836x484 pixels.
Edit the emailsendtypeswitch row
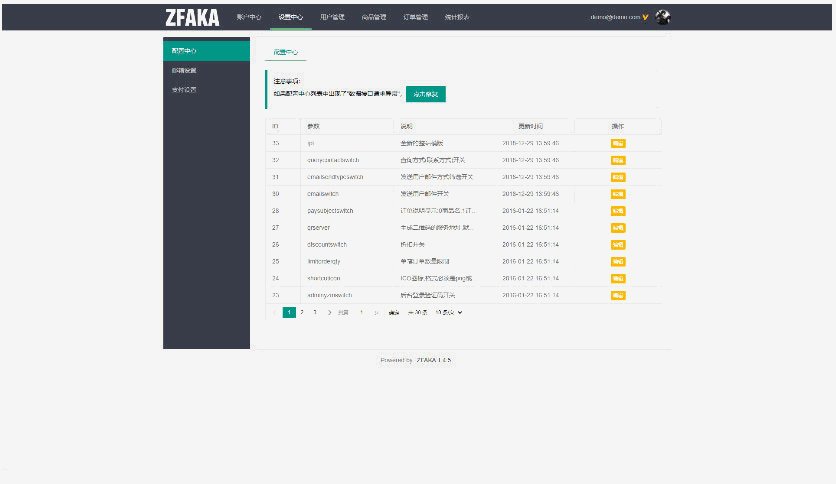618,177
